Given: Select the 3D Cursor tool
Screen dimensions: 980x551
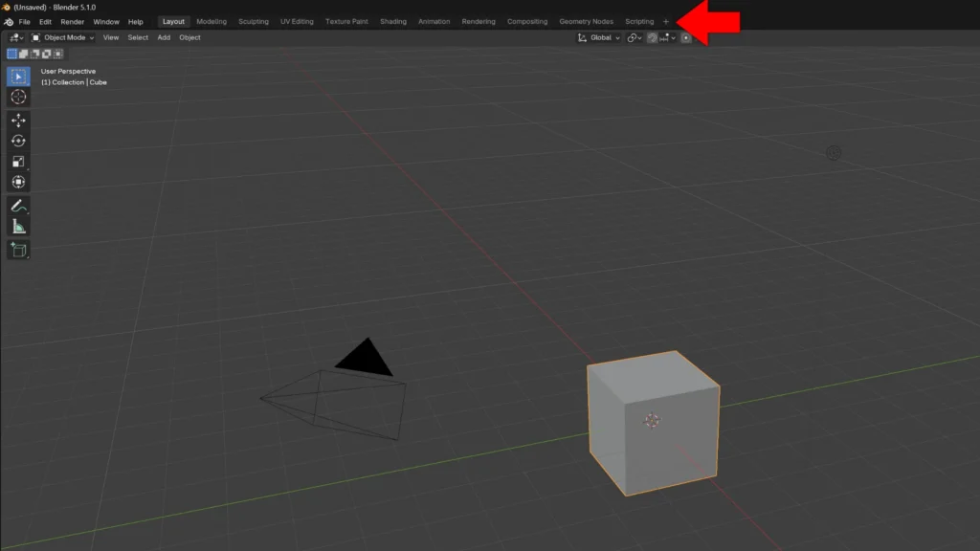Looking at the screenshot, I should [x=18, y=97].
